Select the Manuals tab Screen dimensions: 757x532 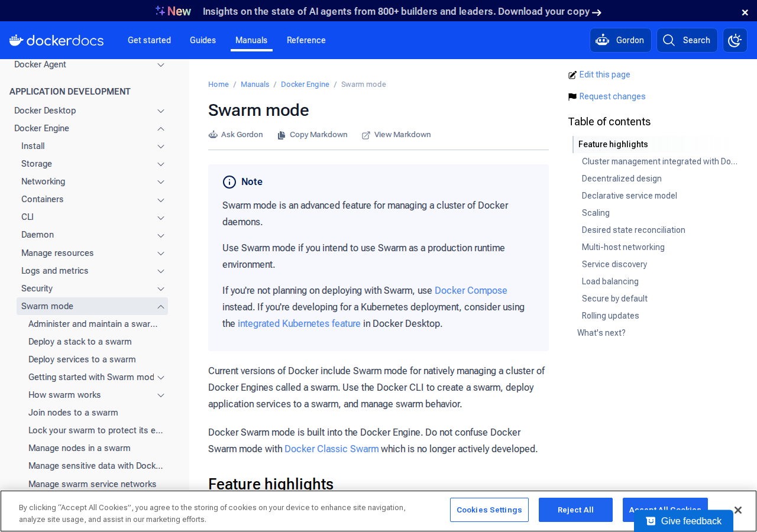pyautogui.click(x=251, y=40)
